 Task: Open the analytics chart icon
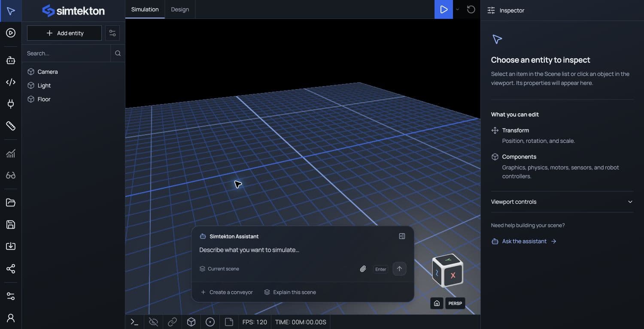pos(11,154)
